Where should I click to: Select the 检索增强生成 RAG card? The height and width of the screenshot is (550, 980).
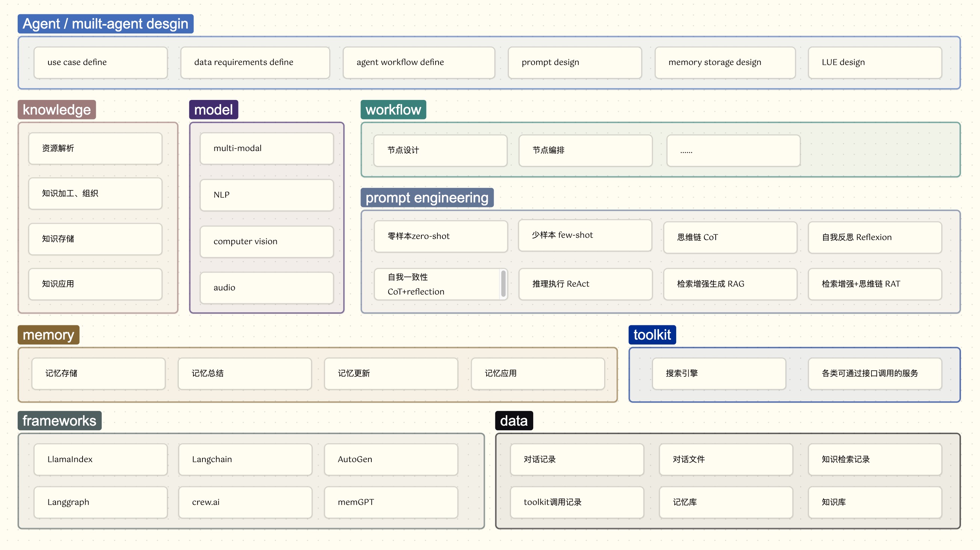(730, 284)
